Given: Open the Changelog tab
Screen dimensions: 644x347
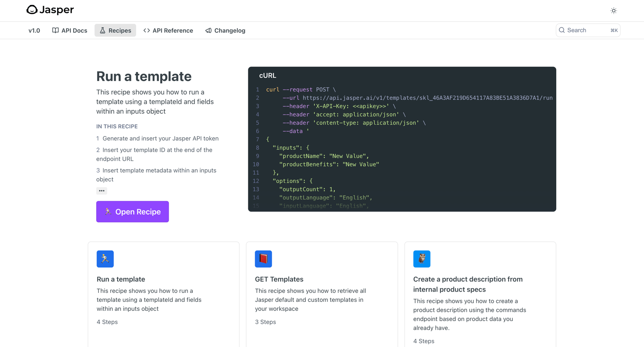Looking at the screenshot, I should point(225,30).
